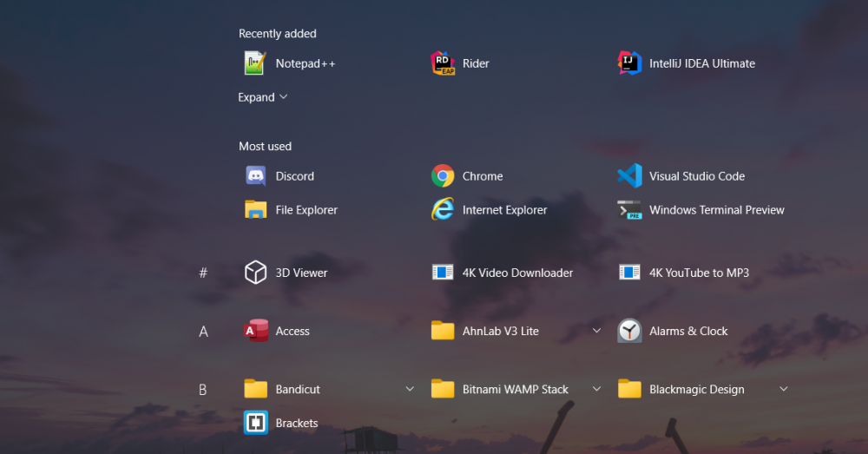Image resolution: width=868 pixels, height=454 pixels.
Task: Click the "Chrome" label
Action: [x=483, y=176]
